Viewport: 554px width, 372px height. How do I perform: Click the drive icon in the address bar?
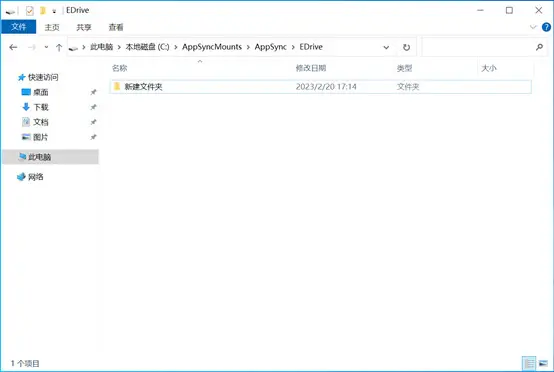point(73,48)
